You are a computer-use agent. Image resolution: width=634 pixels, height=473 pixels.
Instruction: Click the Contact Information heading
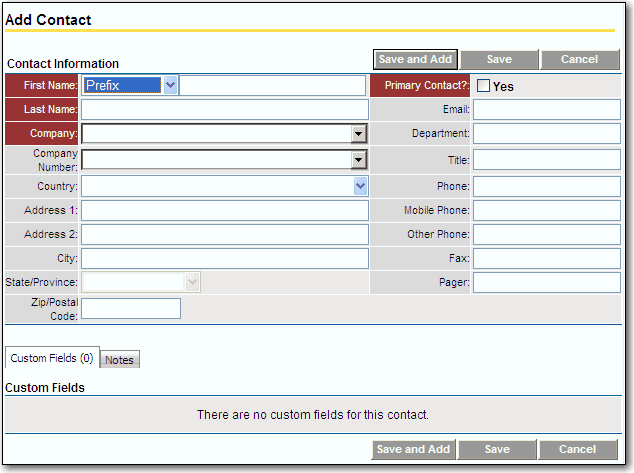[63, 63]
